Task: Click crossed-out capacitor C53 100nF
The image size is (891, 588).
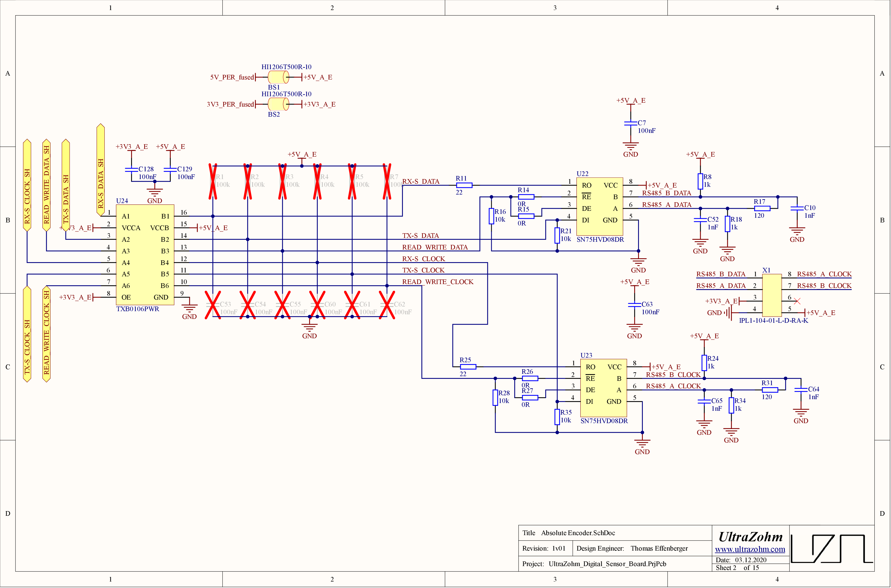Action: [x=213, y=305]
